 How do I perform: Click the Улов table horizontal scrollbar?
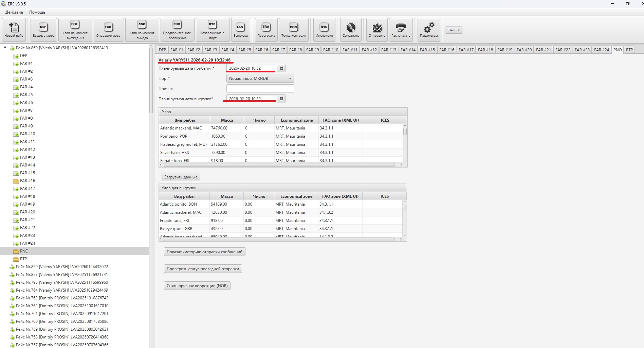[x=278, y=165]
